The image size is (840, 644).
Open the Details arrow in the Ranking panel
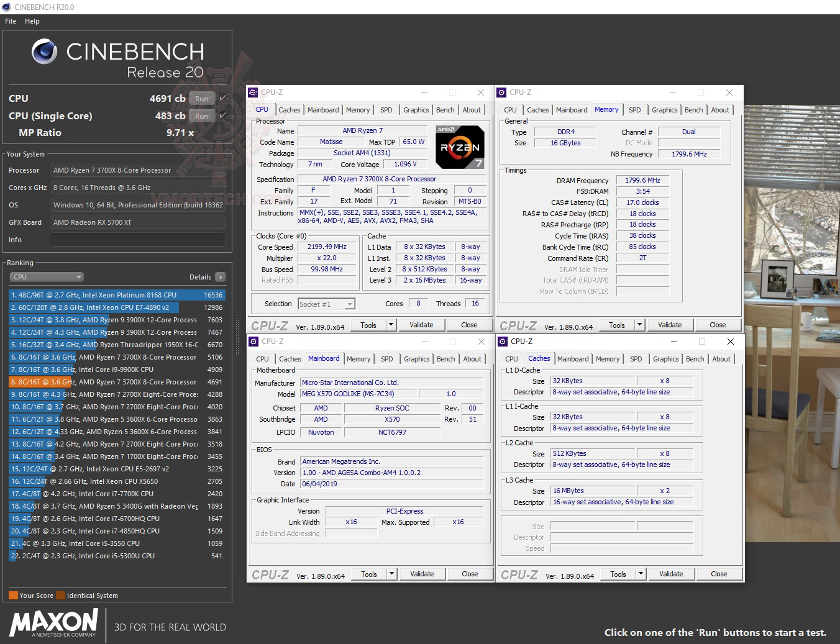tap(221, 277)
